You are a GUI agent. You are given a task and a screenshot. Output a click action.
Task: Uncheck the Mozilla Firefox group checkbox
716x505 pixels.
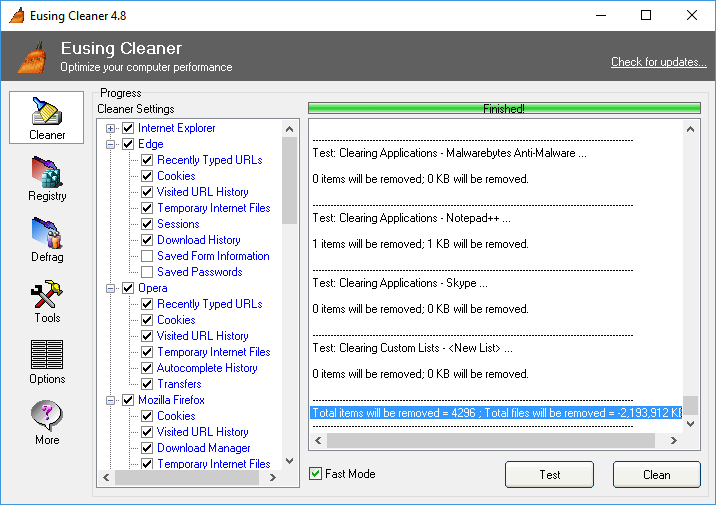point(128,400)
